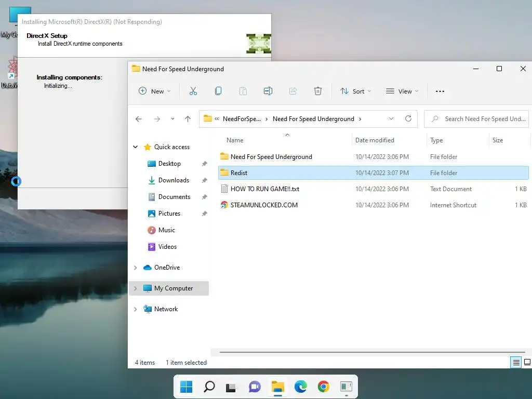Launch Google Chrome from taskbar
Image resolution: width=532 pixels, height=399 pixels.
(x=324, y=387)
